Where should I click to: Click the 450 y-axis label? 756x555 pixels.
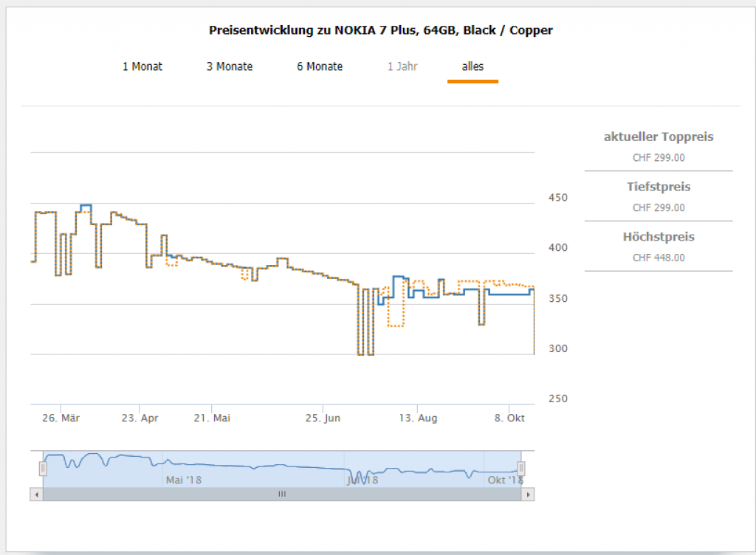pos(558,198)
